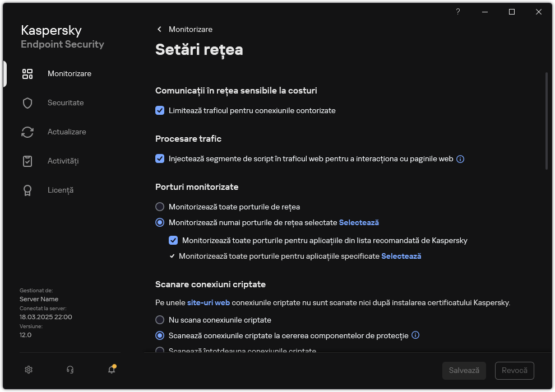Image resolution: width=555 pixels, height=392 pixels.
Task: Show info about script injection setting
Action: point(460,159)
